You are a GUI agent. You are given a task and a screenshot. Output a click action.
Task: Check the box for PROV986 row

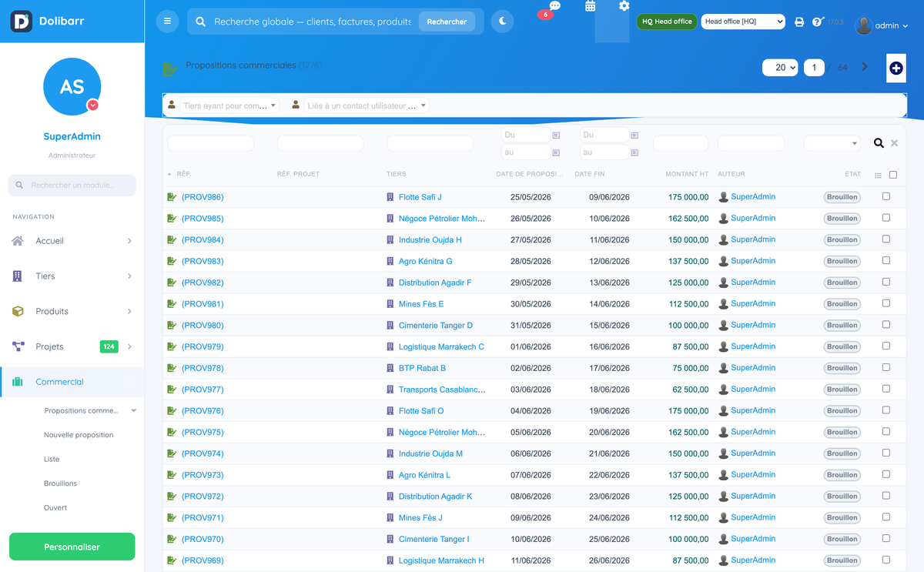tap(886, 196)
